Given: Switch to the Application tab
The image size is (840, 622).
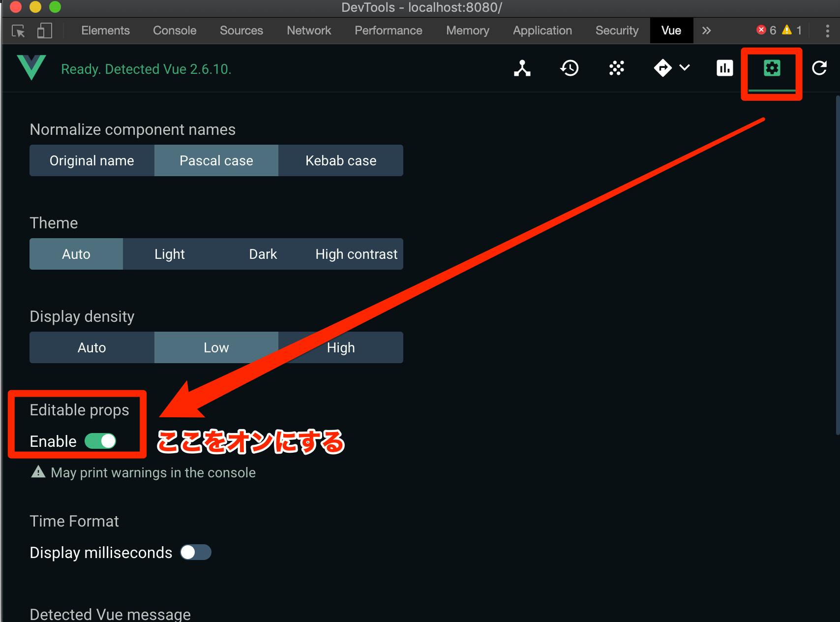Looking at the screenshot, I should pos(542,31).
